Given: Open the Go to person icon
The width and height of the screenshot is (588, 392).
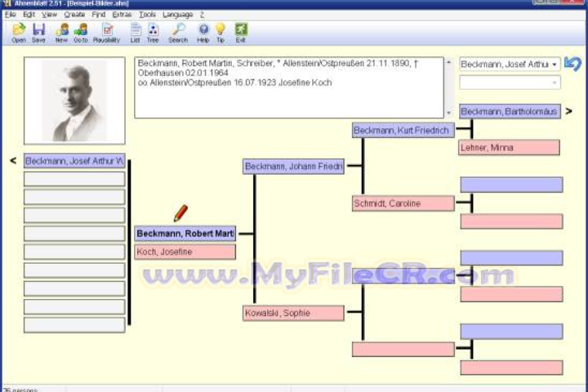Looking at the screenshot, I should (x=81, y=33).
